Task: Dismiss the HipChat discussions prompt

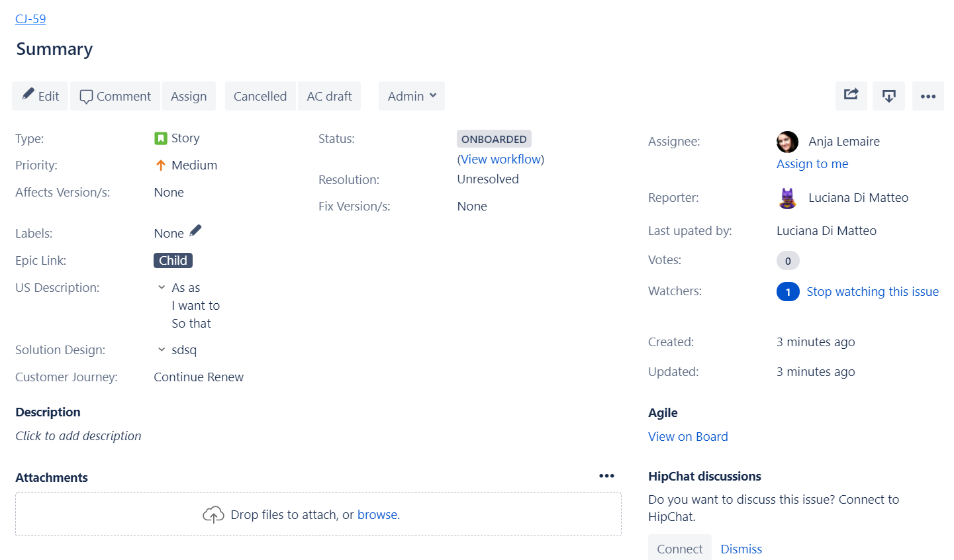Action: point(741,549)
